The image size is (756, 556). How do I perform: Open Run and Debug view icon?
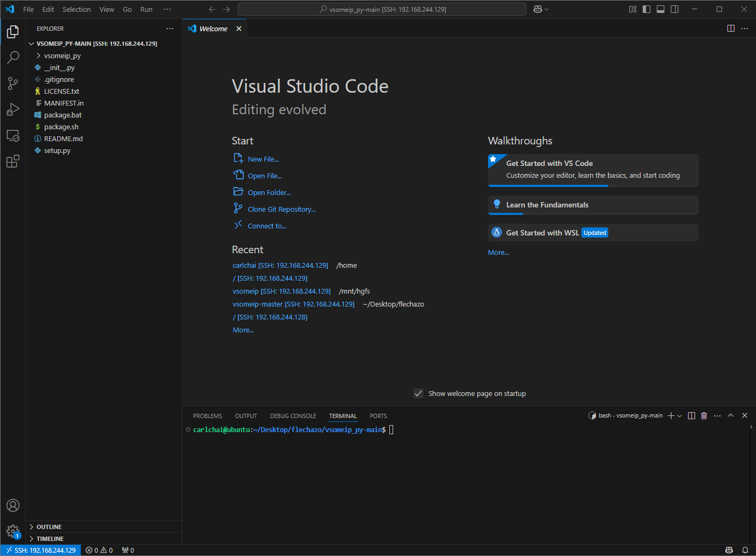(x=13, y=109)
